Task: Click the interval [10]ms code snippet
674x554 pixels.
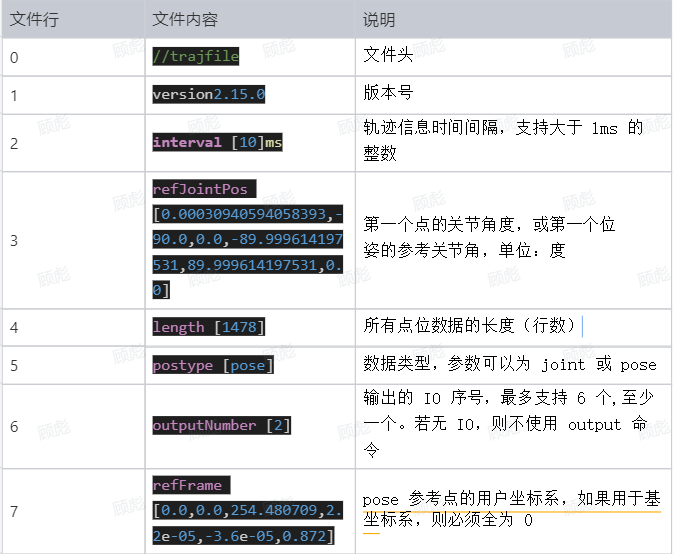Action: click(x=217, y=142)
